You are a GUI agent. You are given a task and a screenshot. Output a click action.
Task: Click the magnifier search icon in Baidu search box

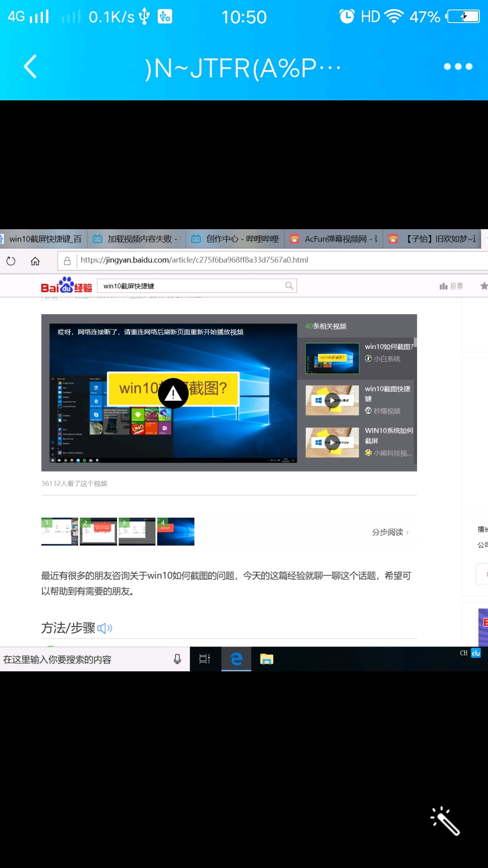[289, 286]
